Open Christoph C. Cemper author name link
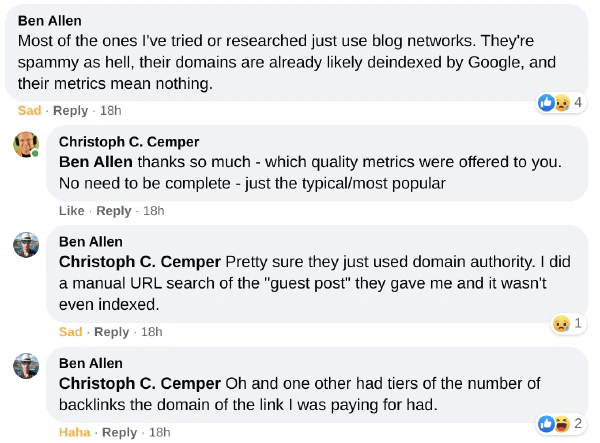The width and height of the screenshot is (600, 443). point(129,142)
